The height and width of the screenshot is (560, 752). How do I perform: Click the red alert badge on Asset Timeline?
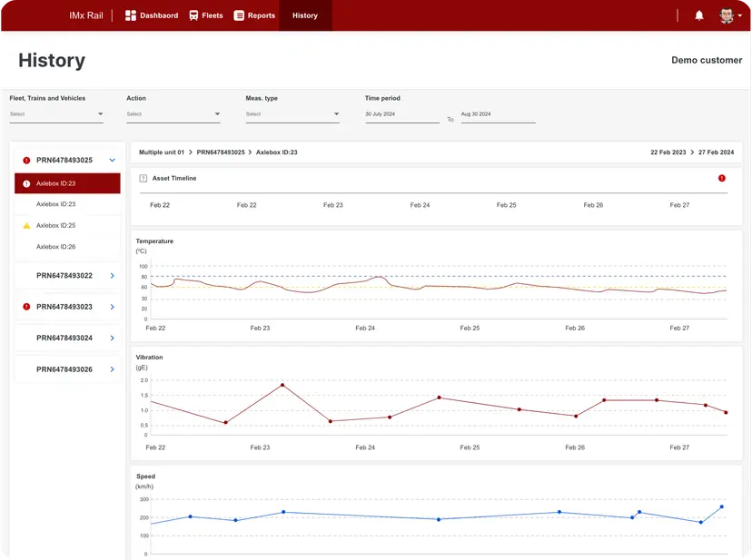point(722,178)
